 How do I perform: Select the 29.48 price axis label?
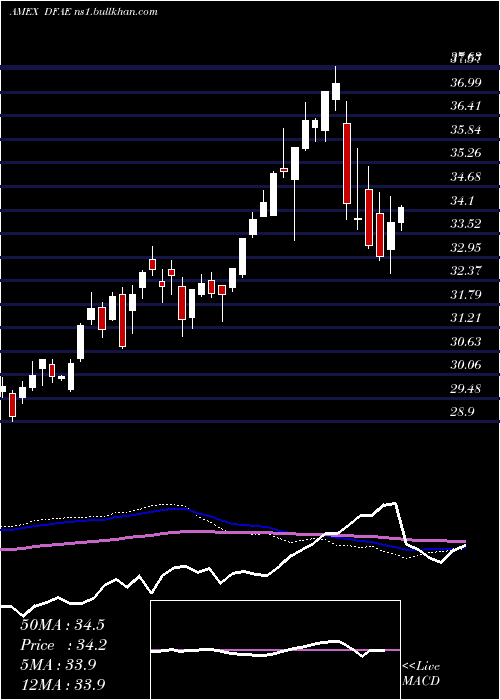[x=466, y=389]
